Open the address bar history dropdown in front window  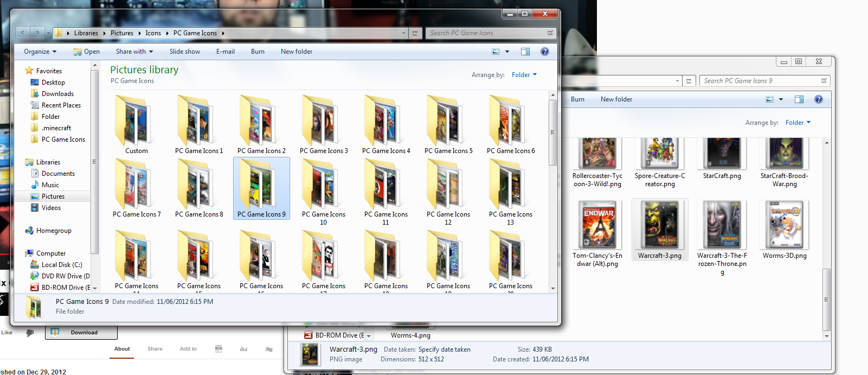[x=403, y=33]
